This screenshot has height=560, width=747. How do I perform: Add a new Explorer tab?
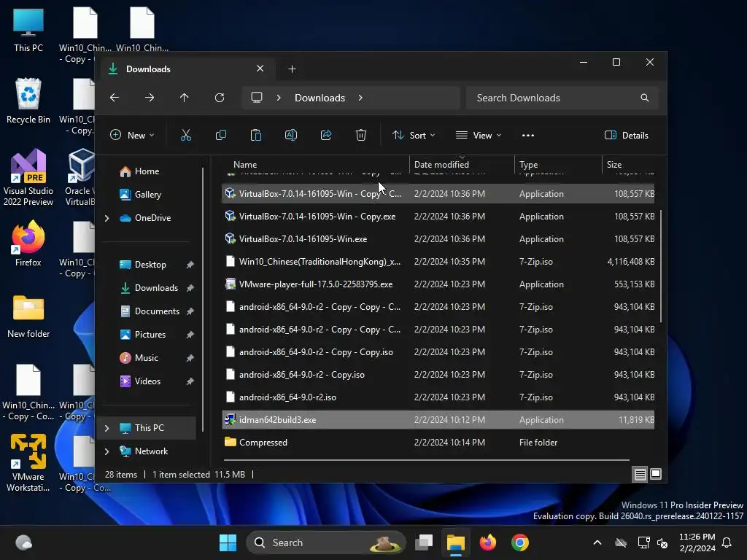[292, 69]
